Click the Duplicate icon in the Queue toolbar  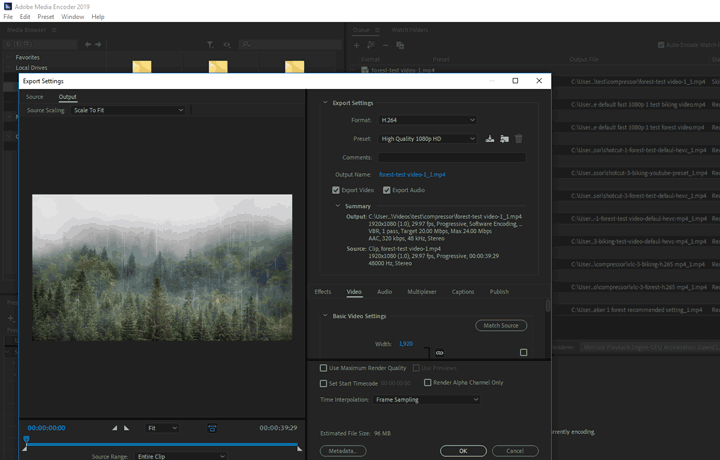point(400,45)
